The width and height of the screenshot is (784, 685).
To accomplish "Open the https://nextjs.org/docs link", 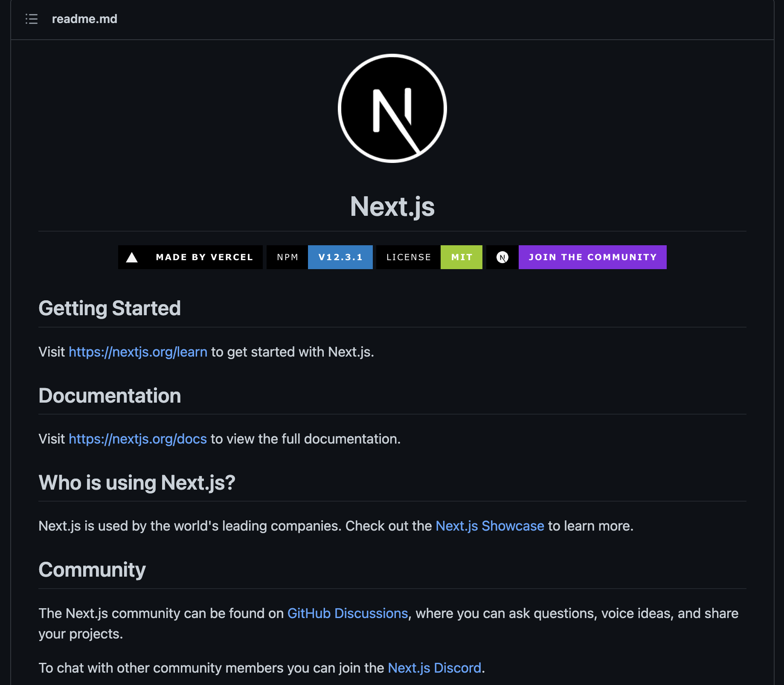I will tap(138, 439).
